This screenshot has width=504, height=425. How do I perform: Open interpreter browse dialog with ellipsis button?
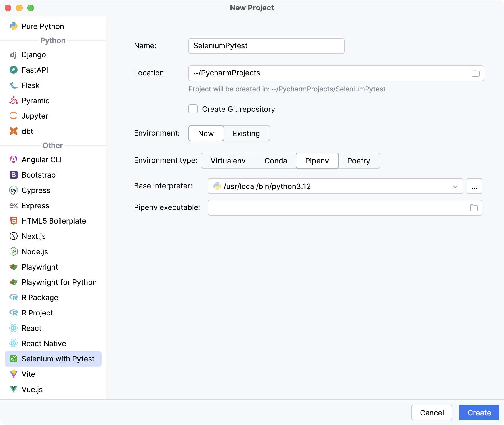tap(474, 186)
